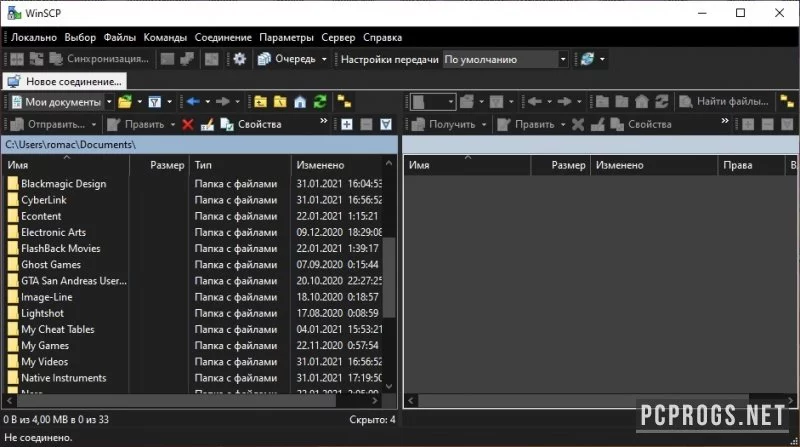Open the Сервер menu
The image size is (800, 447).
coord(338,37)
